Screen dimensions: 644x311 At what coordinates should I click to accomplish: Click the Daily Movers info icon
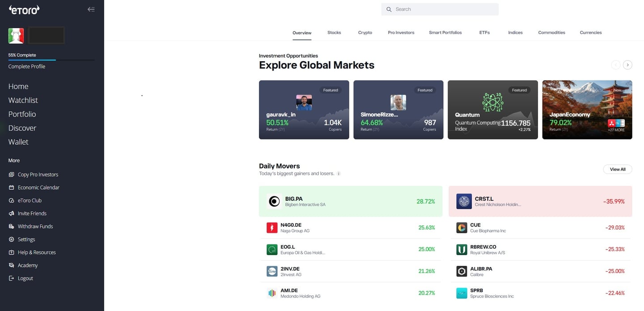click(x=339, y=173)
